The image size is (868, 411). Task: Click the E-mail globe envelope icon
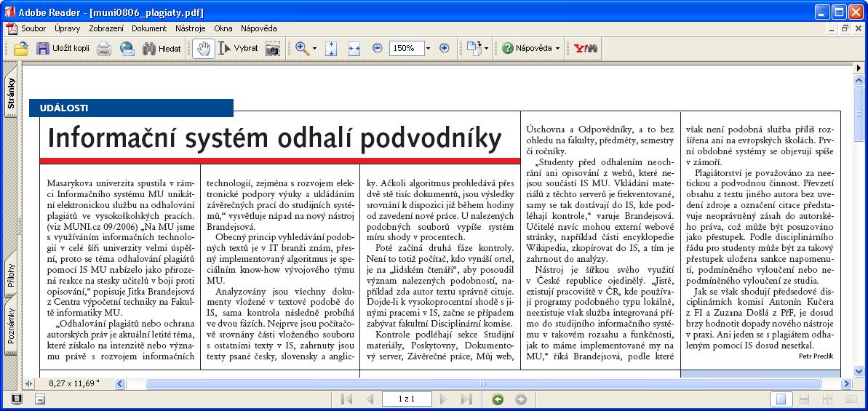click(x=127, y=49)
